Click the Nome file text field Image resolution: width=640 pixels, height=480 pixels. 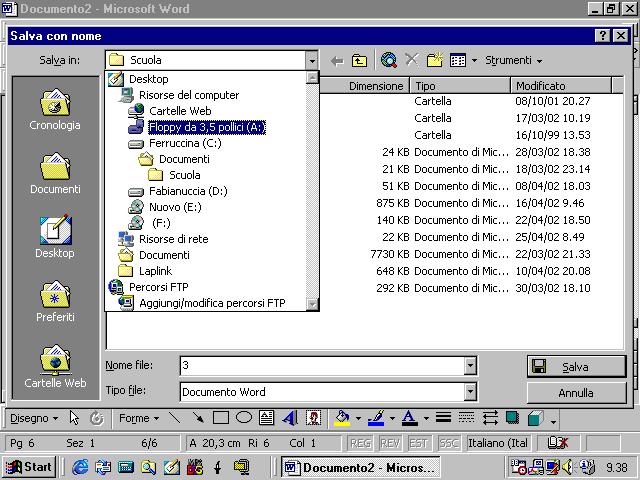click(322, 366)
